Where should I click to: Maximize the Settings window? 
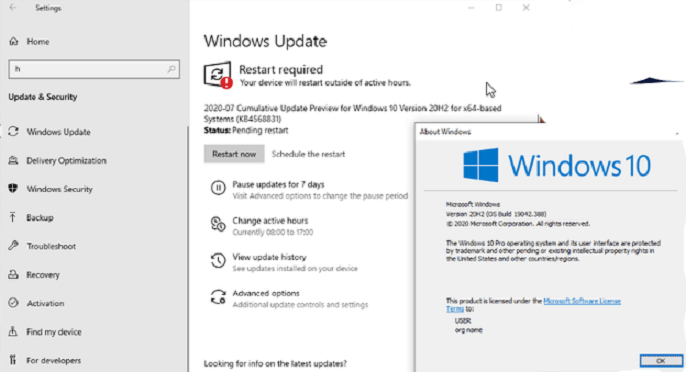point(499,7)
